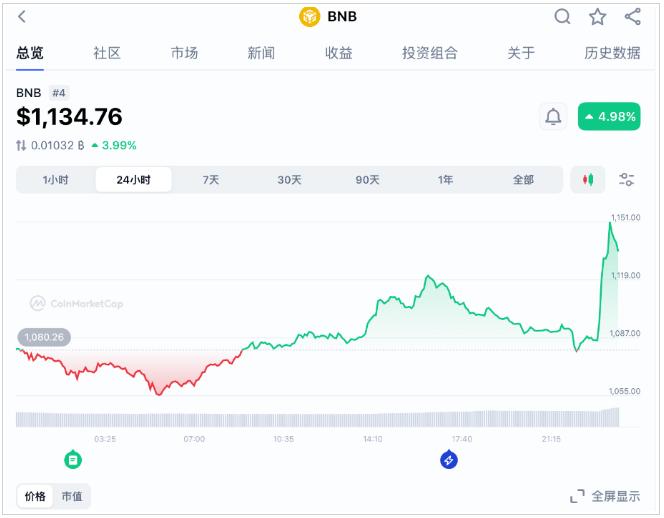The height and width of the screenshot is (518, 664).
Task: Switch chart to 市值 view
Action: (x=72, y=496)
